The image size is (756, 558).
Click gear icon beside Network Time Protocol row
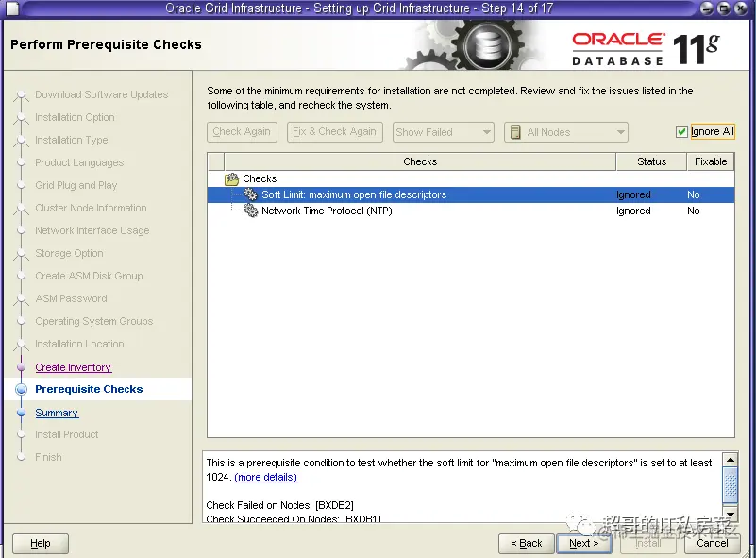click(x=250, y=211)
